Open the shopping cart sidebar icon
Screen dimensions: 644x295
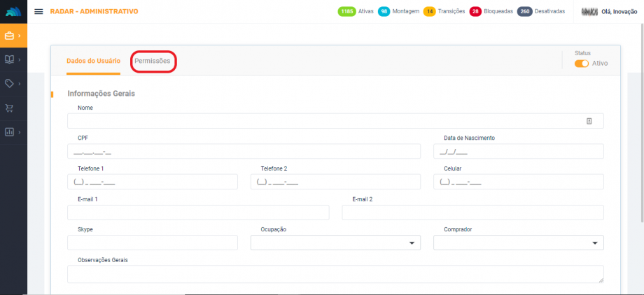tap(10, 108)
